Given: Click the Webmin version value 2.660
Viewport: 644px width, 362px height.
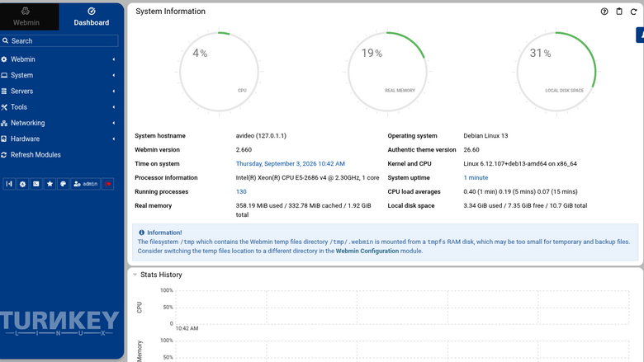Looking at the screenshot, I should coord(244,149).
